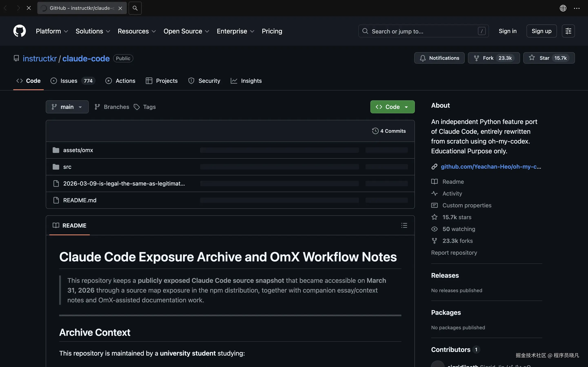This screenshot has width=588, height=367.
Task: Expand the main branch selector
Action: 67,107
